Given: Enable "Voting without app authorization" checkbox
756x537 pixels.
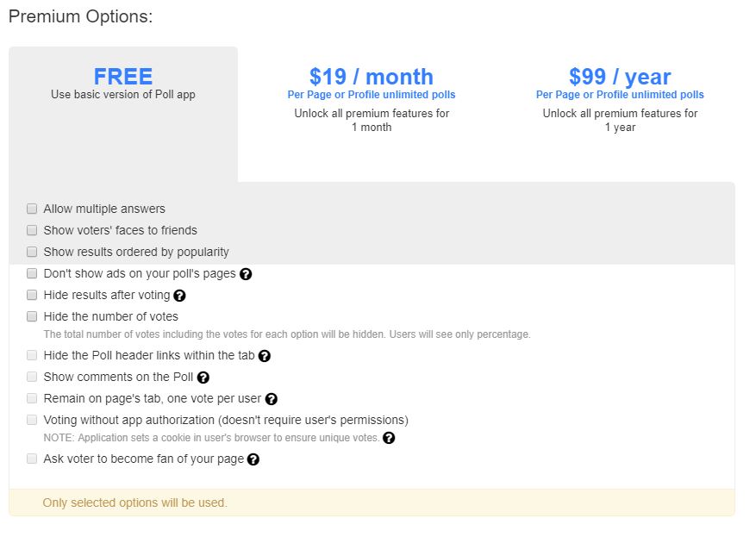Looking at the screenshot, I should click(x=32, y=420).
